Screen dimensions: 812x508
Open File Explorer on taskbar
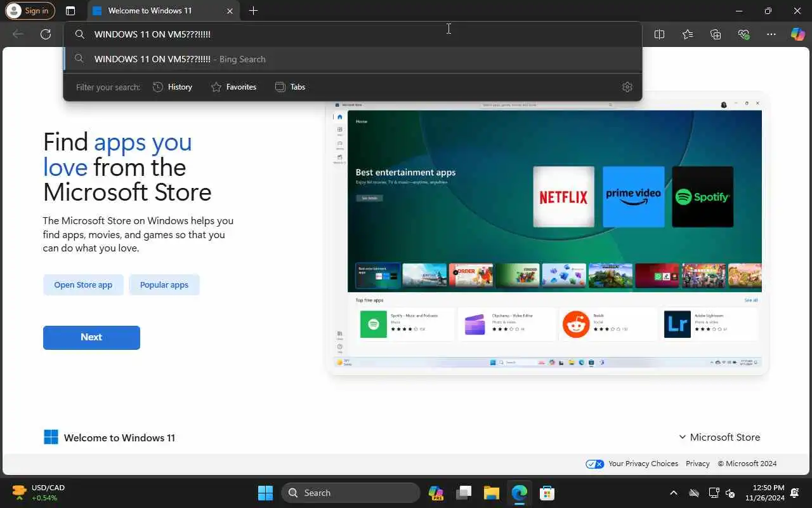(492, 493)
